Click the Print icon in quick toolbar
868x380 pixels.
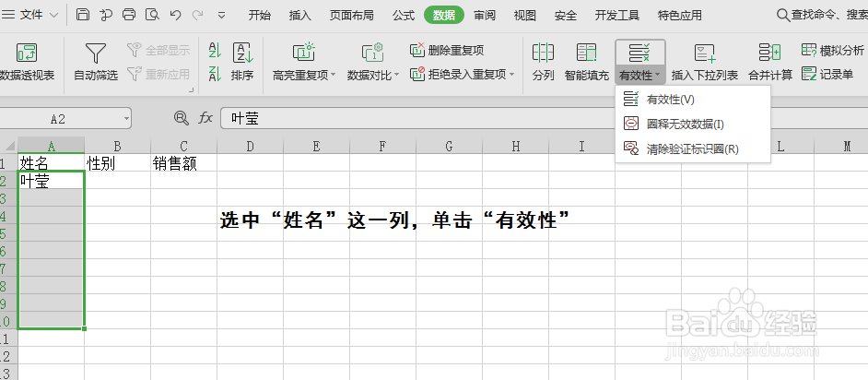[x=129, y=15]
